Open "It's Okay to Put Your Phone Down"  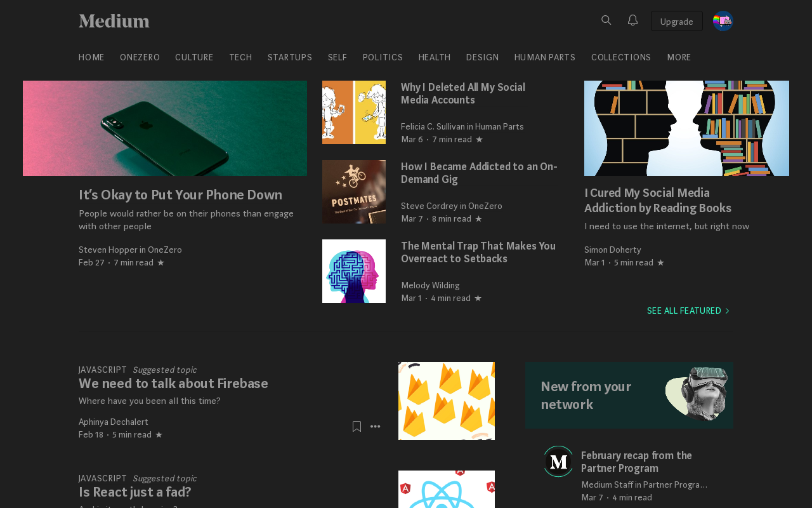pyautogui.click(x=180, y=195)
